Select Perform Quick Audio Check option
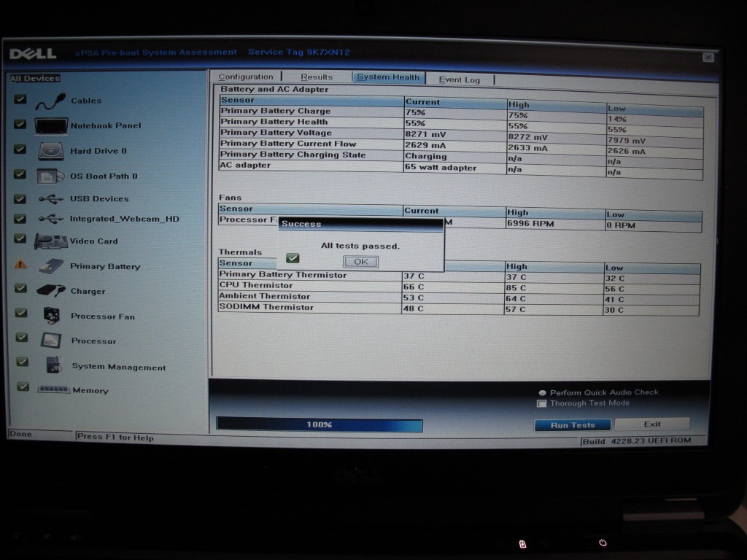This screenshot has width=747, height=560. (542, 392)
